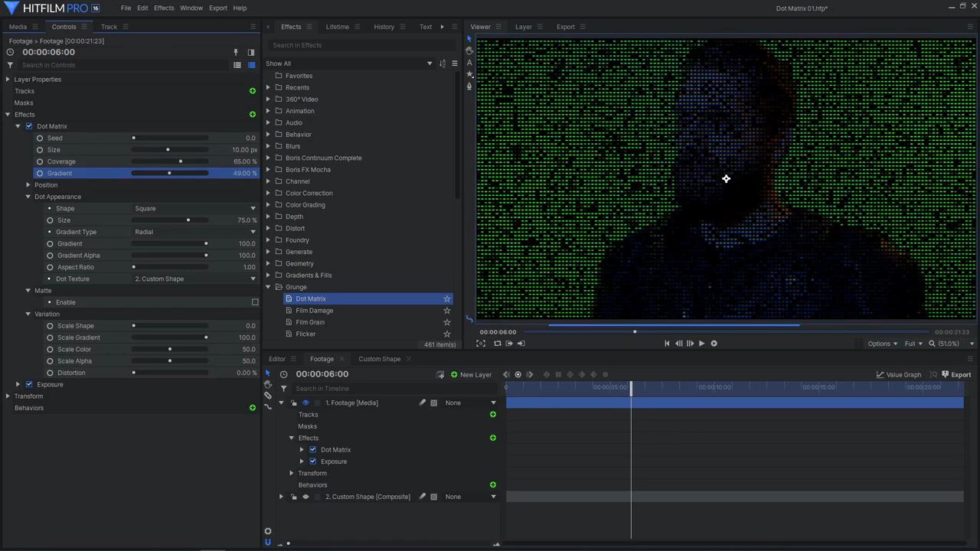Toggle keyframing for Gradient Alpha property
Screen dimensions: 980x551
click(51, 256)
